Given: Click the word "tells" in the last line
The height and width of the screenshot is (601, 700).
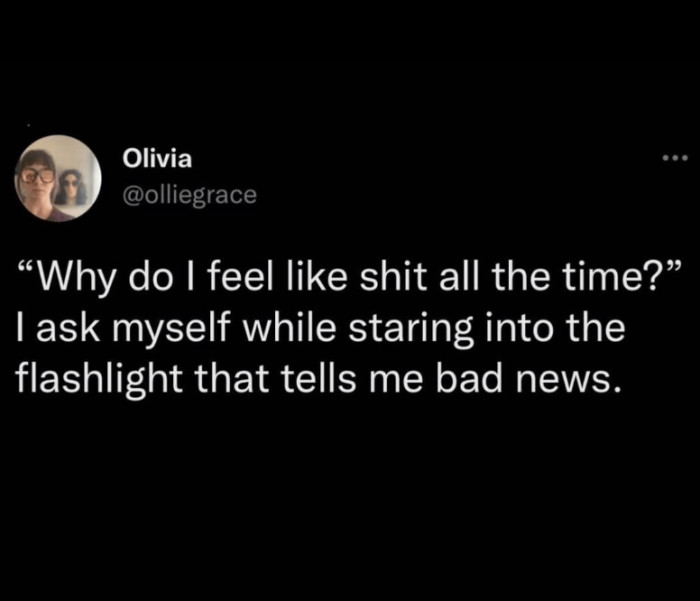Looking at the screenshot, I should [x=318, y=381].
